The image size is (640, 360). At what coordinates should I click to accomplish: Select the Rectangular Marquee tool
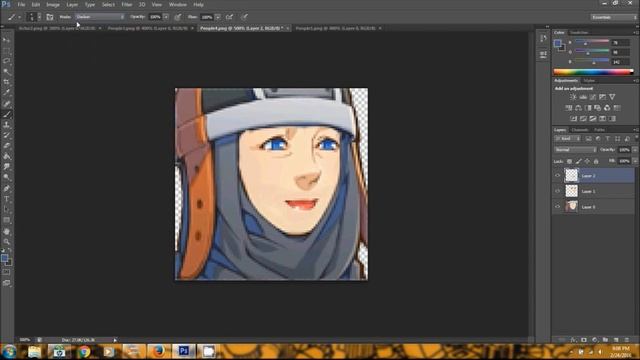click(x=7, y=51)
